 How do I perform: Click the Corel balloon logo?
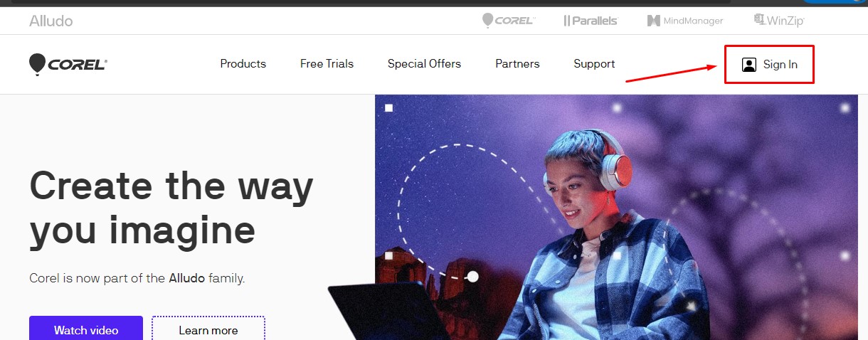(68, 65)
